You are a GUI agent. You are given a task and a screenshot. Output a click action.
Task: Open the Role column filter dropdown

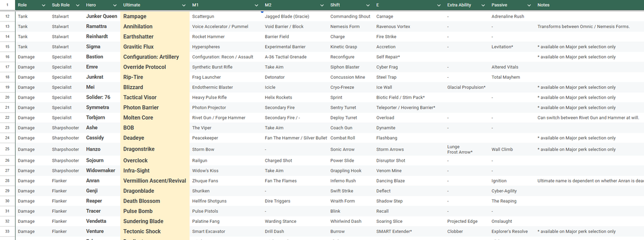[43, 5]
